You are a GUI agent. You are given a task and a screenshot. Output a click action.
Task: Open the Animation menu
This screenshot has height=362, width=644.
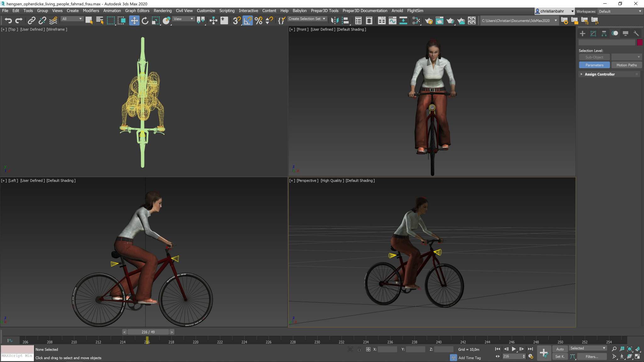(x=112, y=11)
